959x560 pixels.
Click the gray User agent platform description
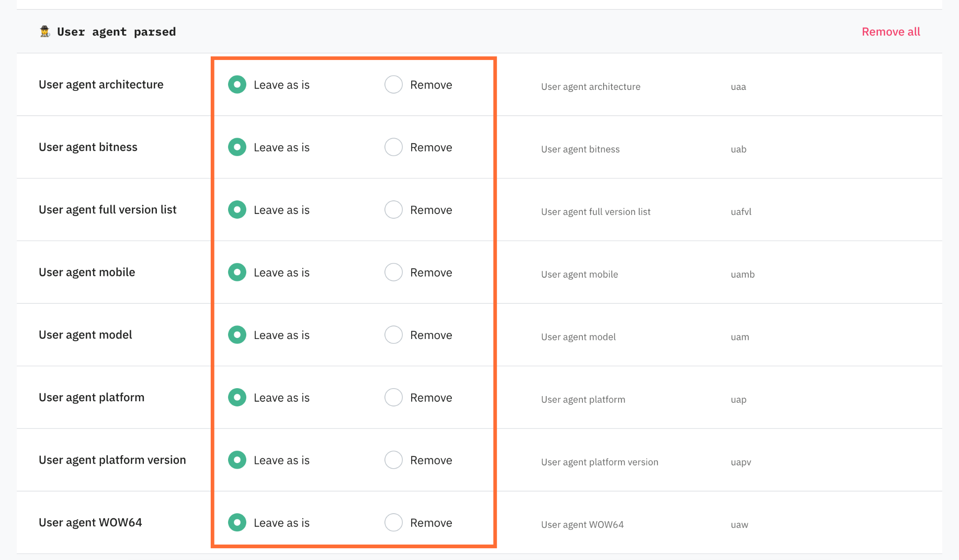[x=583, y=399]
